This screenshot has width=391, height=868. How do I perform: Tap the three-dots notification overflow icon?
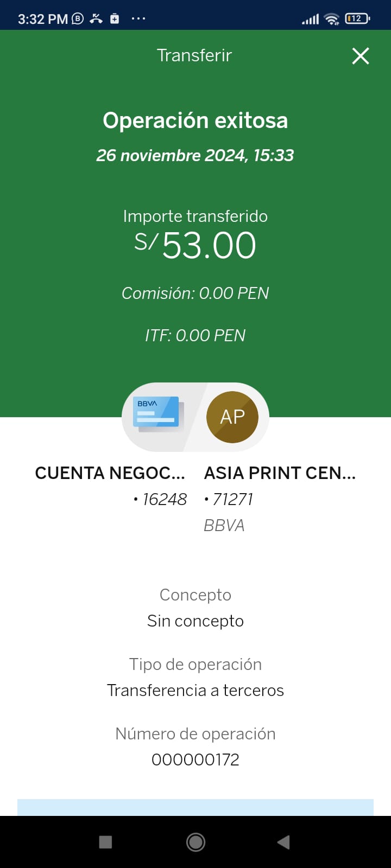[138, 18]
